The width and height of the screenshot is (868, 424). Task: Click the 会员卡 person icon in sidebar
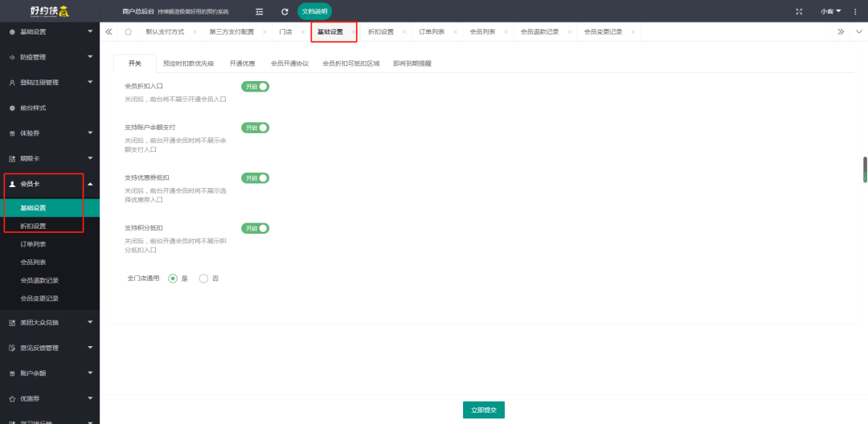(x=12, y=184)
